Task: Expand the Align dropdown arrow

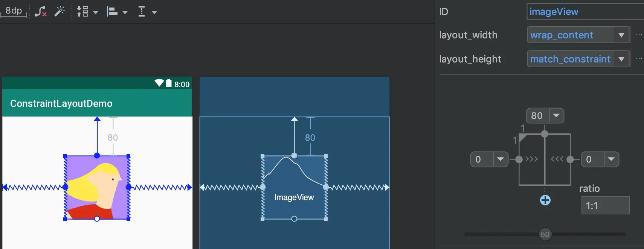Action: pos(125,12)
